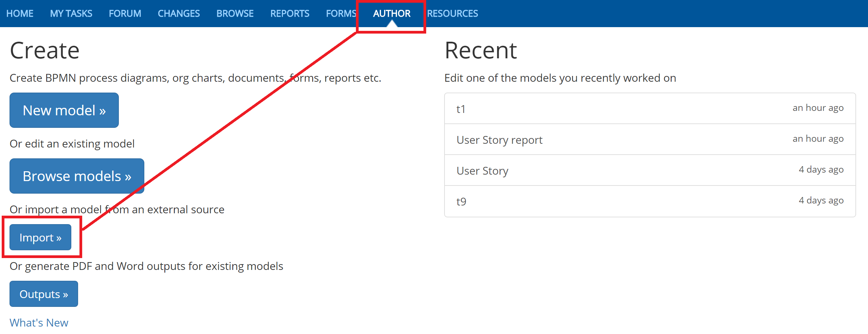Image resolution: width=868 pixels, height=334 pixels.
Task: Open the HOME navigation tab
Action: click(20, 14)
